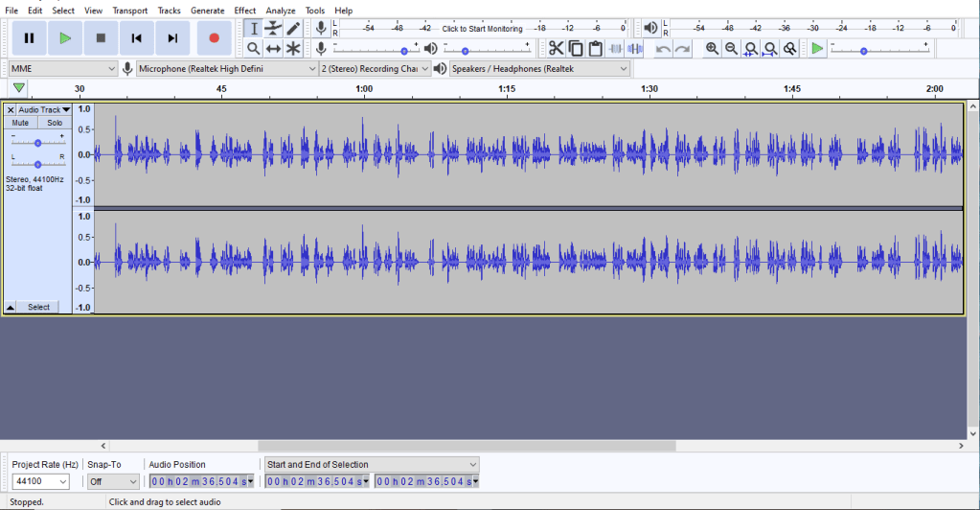The image size is (980, 510).
Task: Select the Envelope tool
Action: point(273,28)
